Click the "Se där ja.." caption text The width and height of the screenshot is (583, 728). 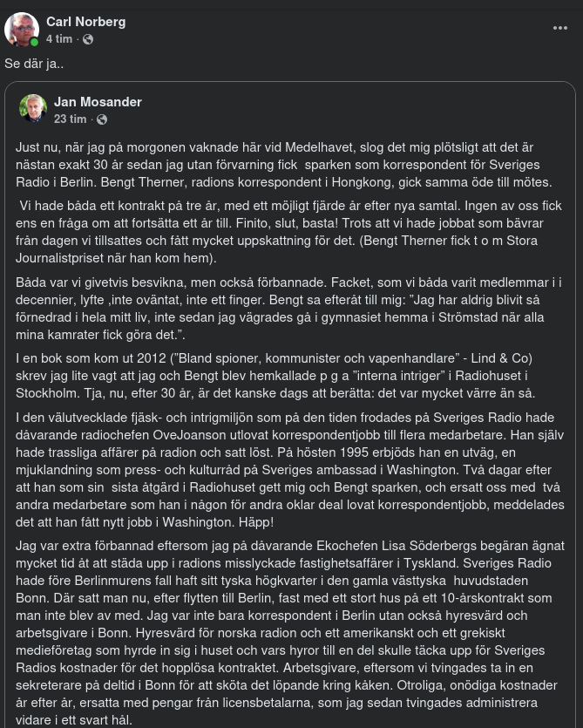[x=34, y=64]
